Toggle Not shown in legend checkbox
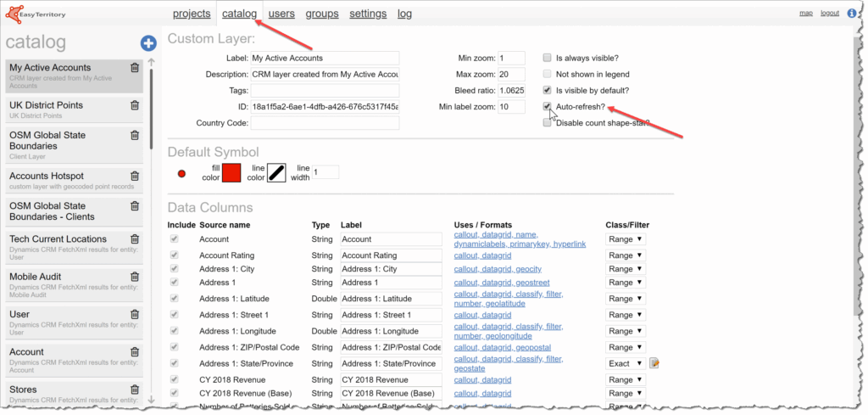The width and height of the screenshot is (868, 415). [x=547, y=74]
